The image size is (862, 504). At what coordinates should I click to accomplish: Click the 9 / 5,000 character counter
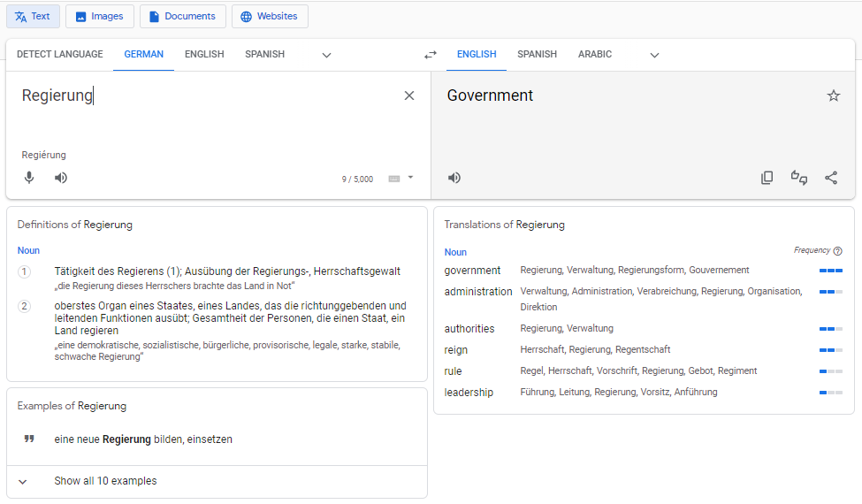click(357, 179)
